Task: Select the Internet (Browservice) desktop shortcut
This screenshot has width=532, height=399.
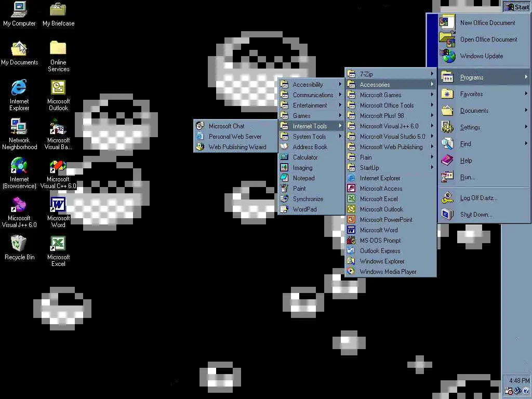Action: point(19,174)
